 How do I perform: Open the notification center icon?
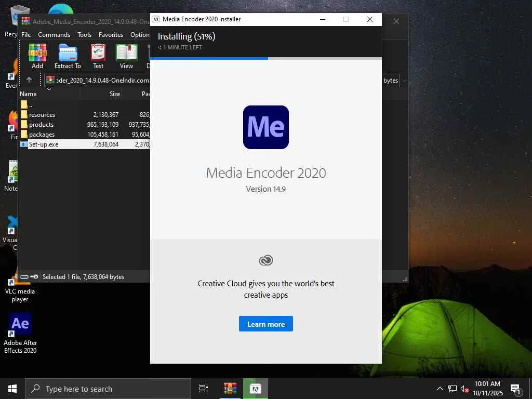pyautogui.click(x=516, y=389)
